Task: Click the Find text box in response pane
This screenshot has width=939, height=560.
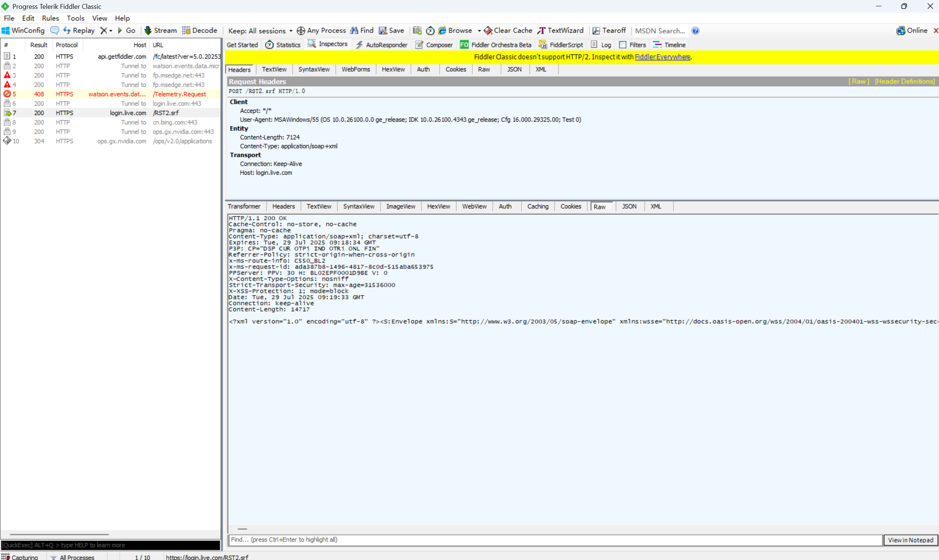Action: pos(555,540)
